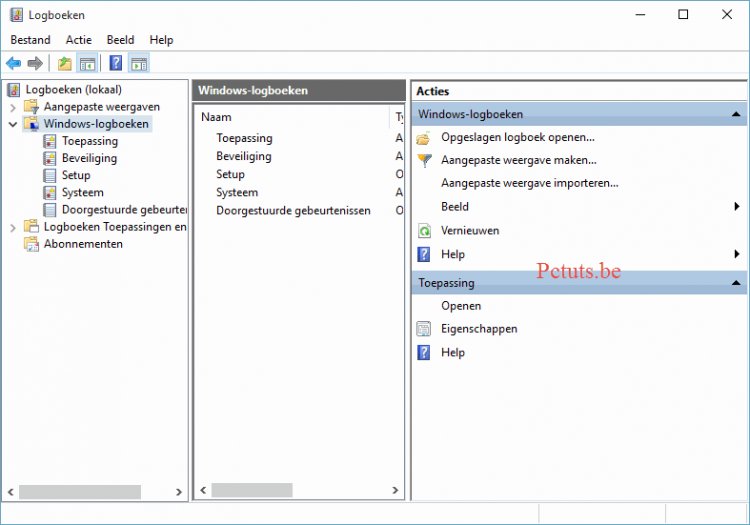Expand Logboeken Toepassingen en tree node
Image resolution: width=750 pixels, height=525 pixels.
click(13, 228)
